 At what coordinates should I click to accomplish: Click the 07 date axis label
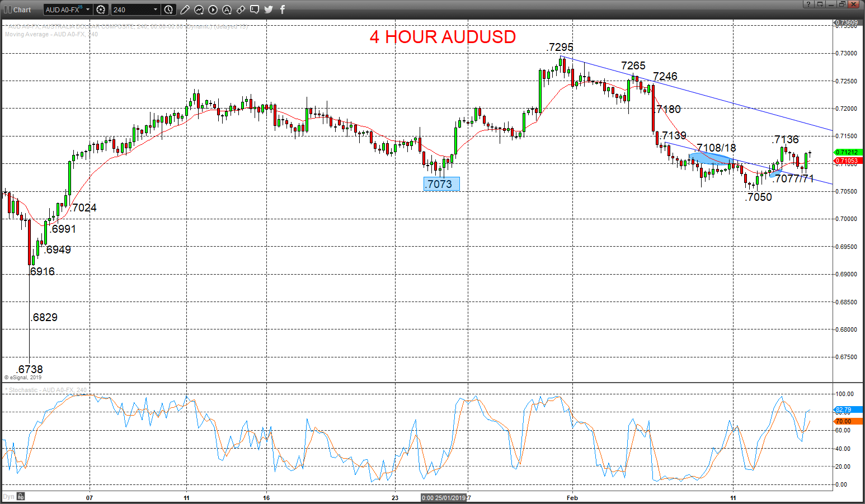[x=90, y=497]
